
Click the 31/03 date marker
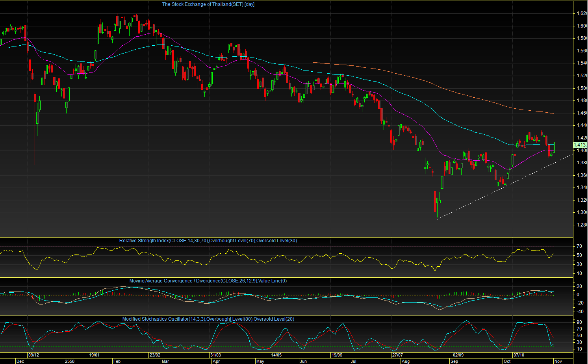(215, 355)
